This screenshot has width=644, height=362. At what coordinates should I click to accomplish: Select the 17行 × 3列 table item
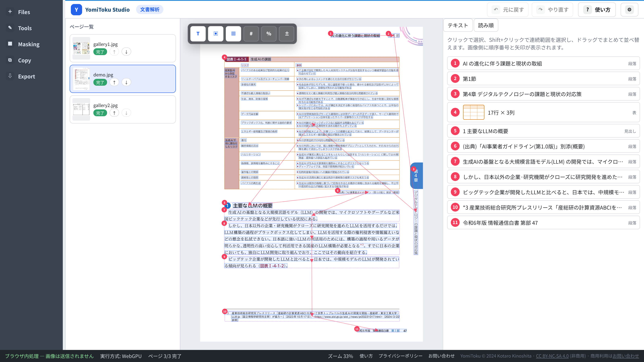click(544, 112)
